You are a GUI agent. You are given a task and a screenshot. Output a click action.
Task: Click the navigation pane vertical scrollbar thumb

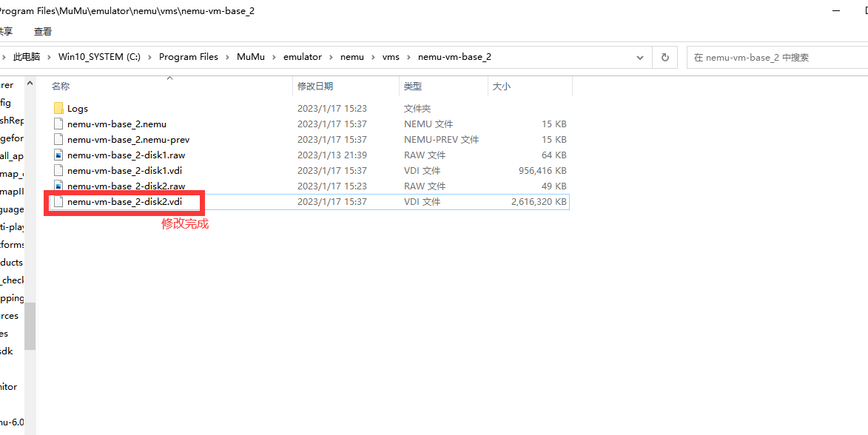tap(30, 326)
